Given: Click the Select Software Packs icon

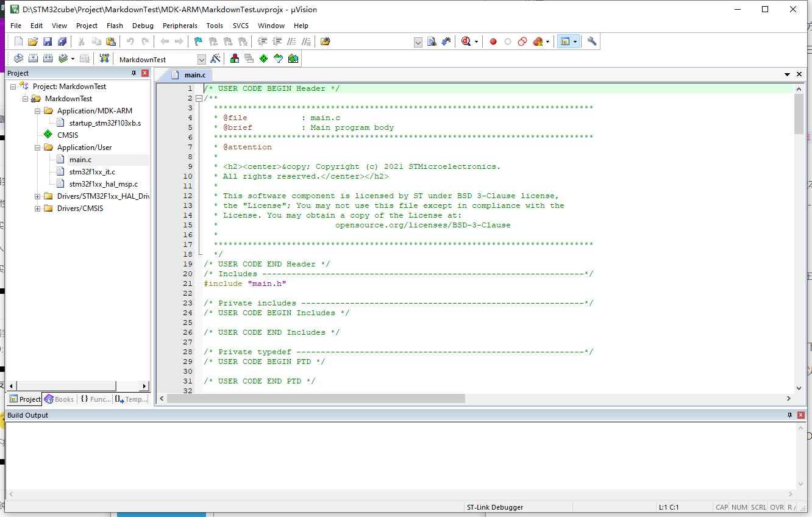Looking at the screenshot, I should (279, 59).
